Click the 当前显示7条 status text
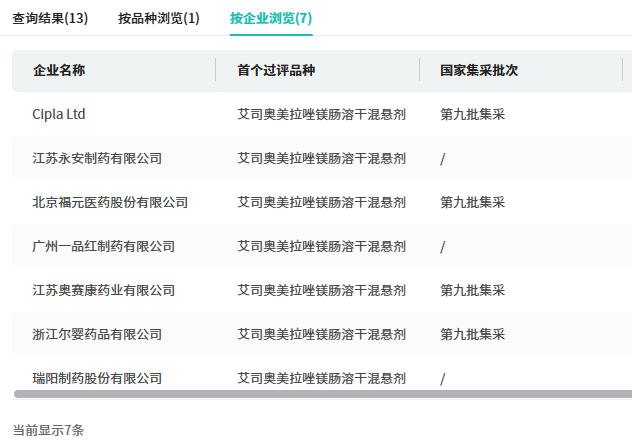 [x=48, y=430]
